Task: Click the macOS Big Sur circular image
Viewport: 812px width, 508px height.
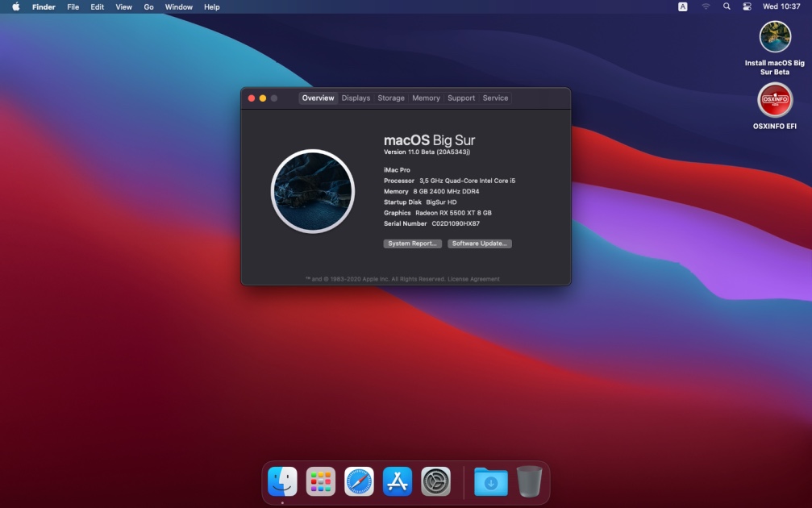Action: tap(313, 191)
